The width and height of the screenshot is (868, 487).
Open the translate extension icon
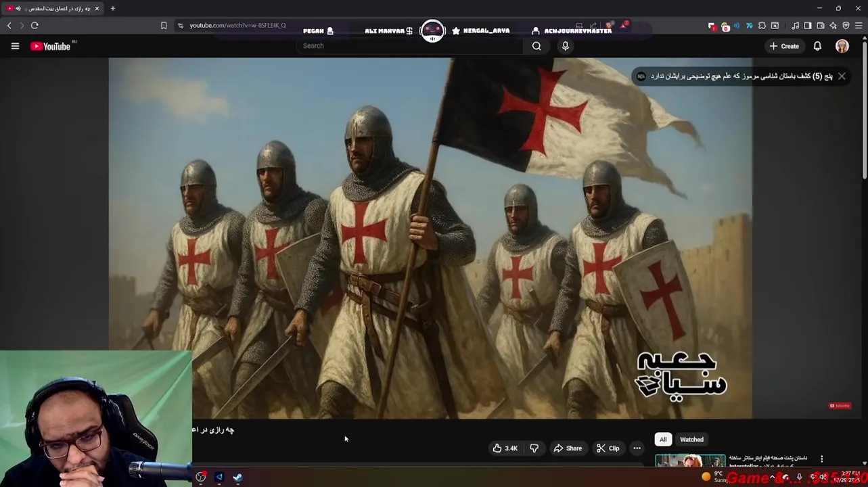click(749, 26)
